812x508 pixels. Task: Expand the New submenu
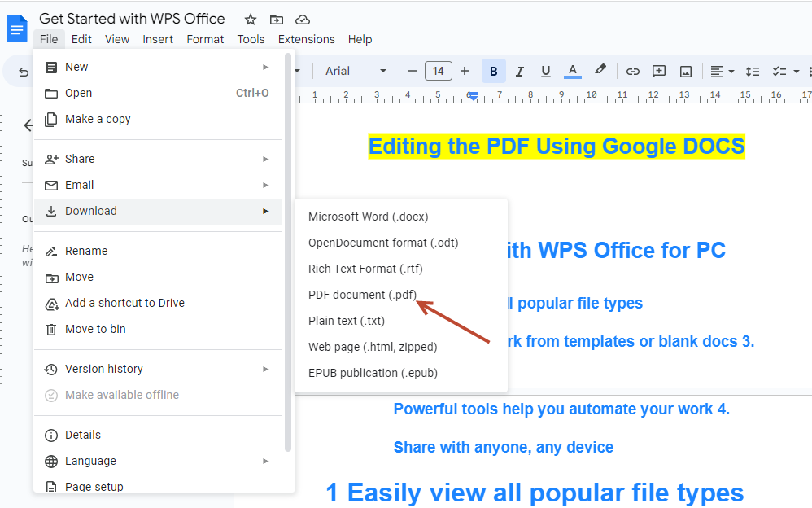coord(158,67)
